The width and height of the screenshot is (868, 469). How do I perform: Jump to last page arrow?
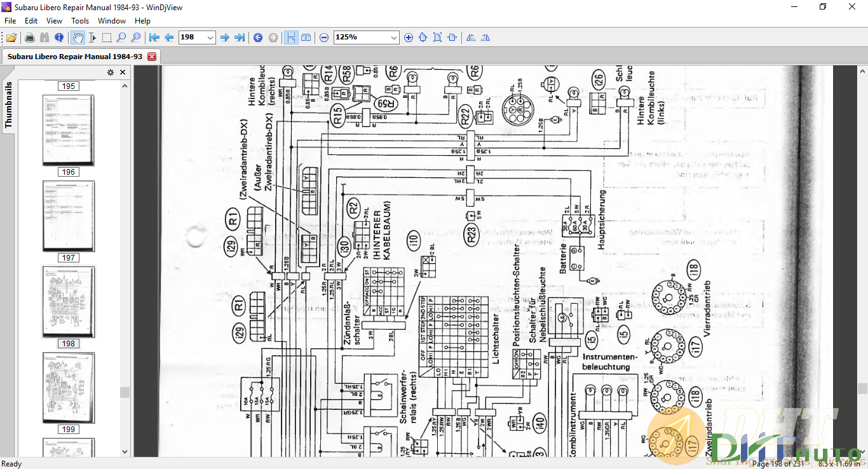(240, 37)
